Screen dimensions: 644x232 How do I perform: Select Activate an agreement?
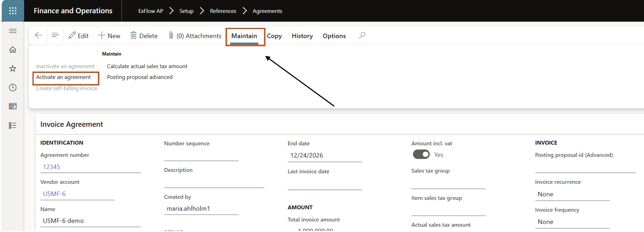coord(63,77)
